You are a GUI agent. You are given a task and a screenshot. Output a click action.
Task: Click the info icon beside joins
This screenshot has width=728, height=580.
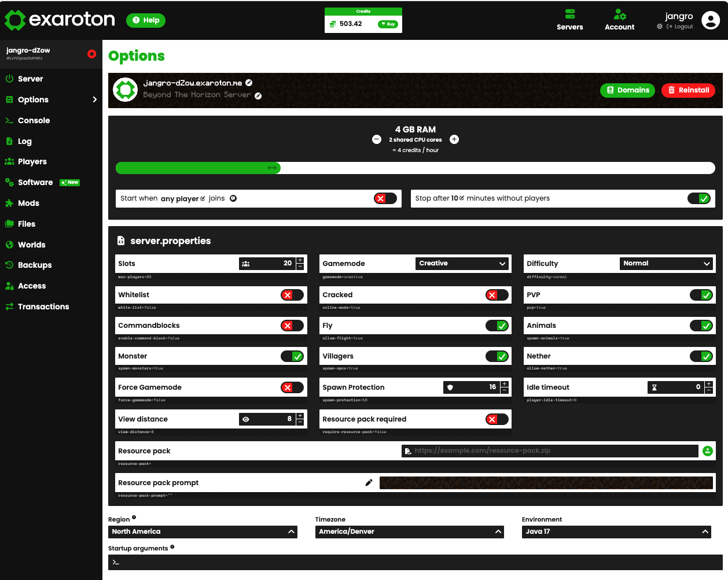(x=233, y=198)
